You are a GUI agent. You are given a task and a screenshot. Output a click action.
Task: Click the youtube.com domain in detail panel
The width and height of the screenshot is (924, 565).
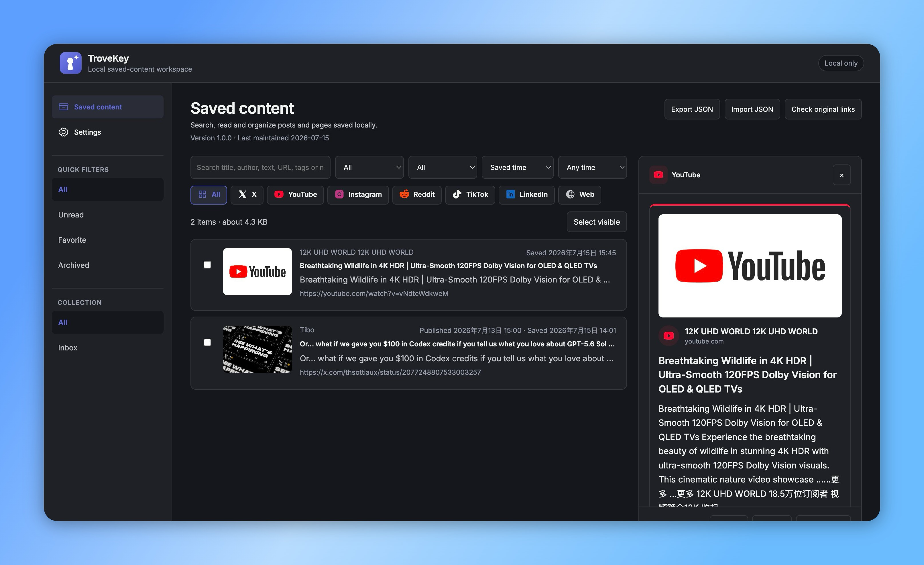[x=704, y=342]
